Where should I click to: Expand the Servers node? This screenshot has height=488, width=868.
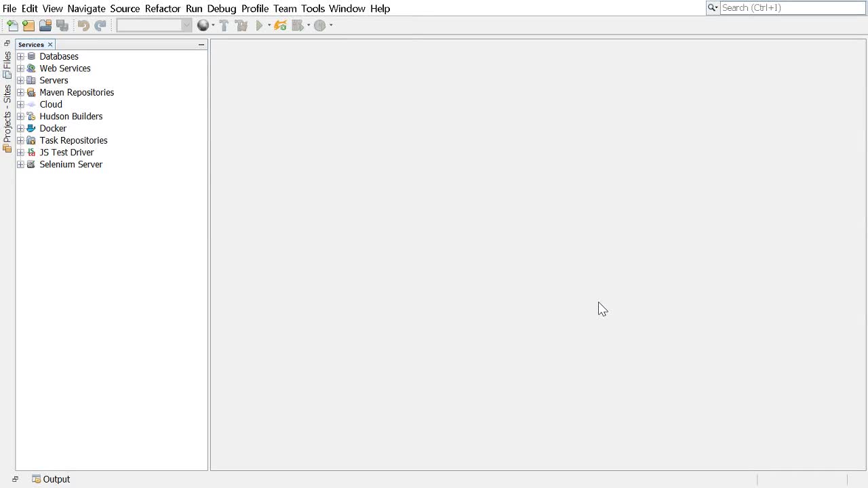click(20, 80)
